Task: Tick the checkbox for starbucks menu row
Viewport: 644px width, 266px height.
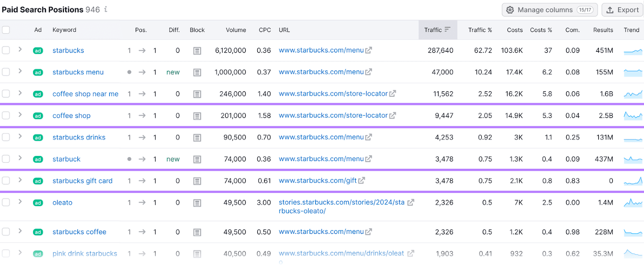Action: point(6,72)
